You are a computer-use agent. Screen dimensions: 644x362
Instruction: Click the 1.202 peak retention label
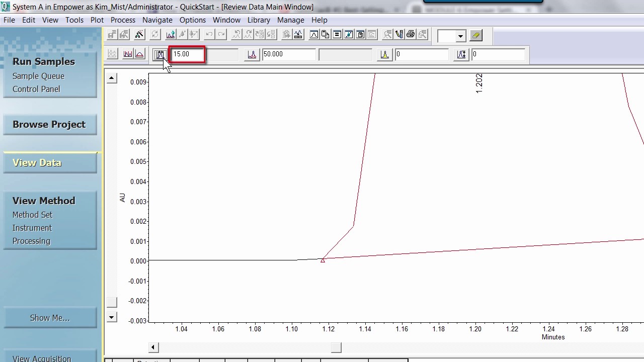tap(479, 83)
